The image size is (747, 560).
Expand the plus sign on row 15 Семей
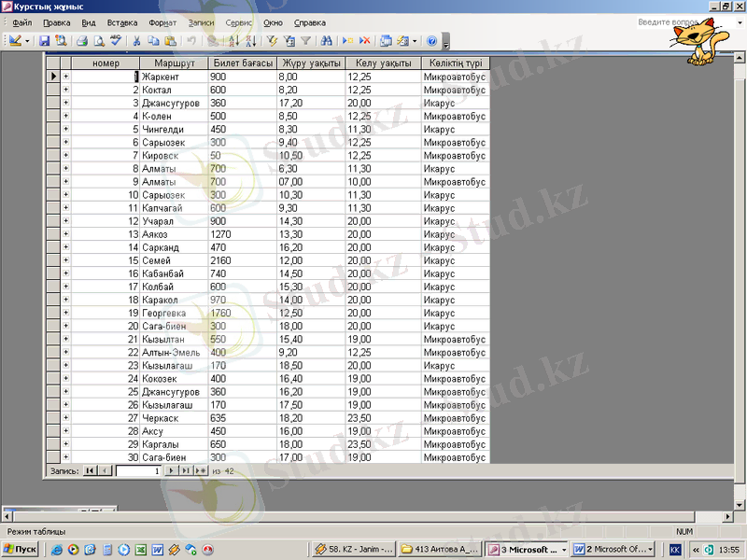(x=65, y=260)
